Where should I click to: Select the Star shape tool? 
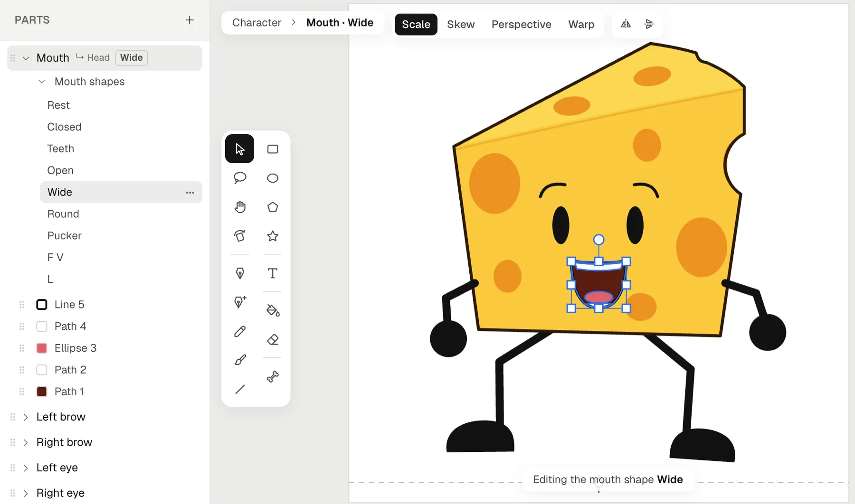pyautogui.click(x=273, y=236)
